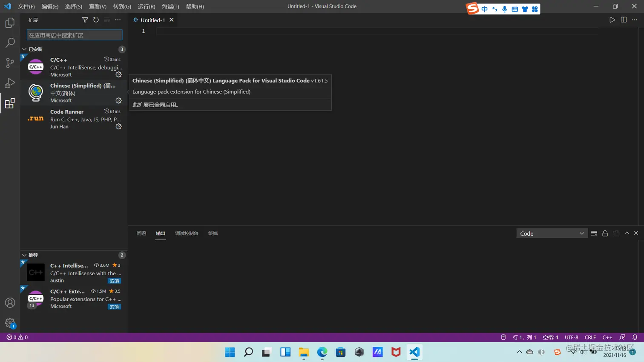The height and width of the screenshot is (362, 644).
Task: Toggle output scroll lock
Action: [x=605, y=233]
